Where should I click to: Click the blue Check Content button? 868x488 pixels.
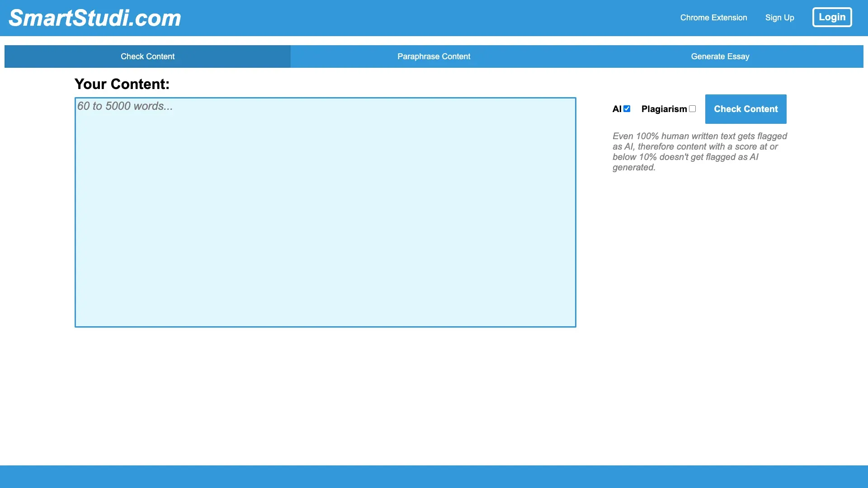(x=746, y=109)
